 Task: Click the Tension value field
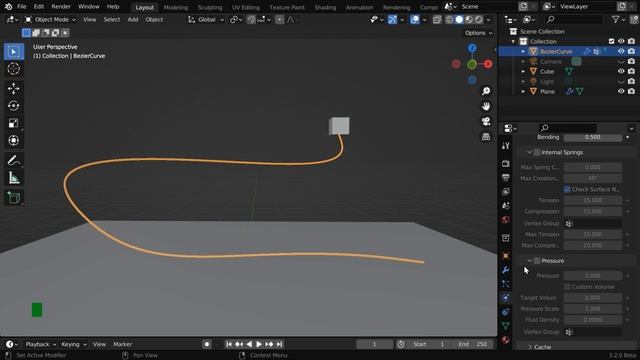pos(593,200)
